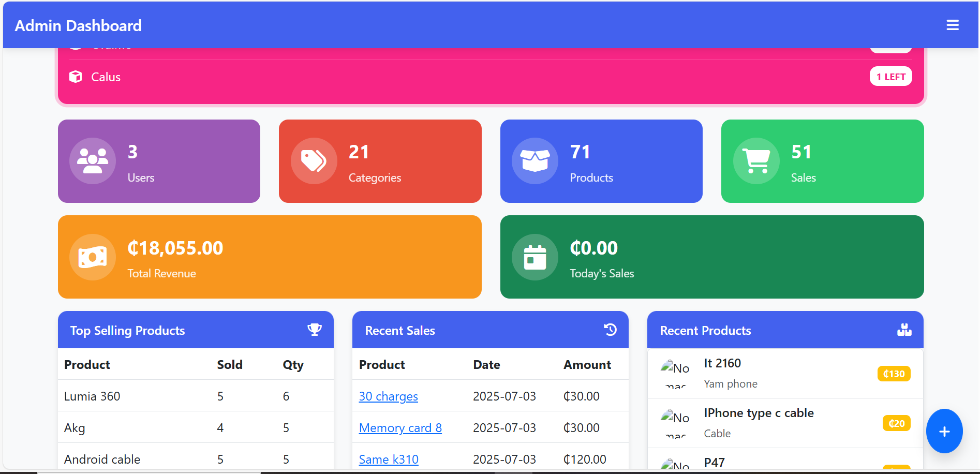Image resolution: width=980 pixels, height=474 pixels.
Task: Click the trophy icon in Top Selling Products
Action: point(315,330)
